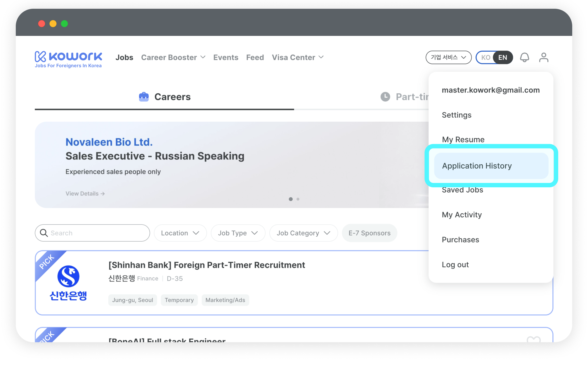588x365 pixels.
Task: Switch language to KO
Action: (x=485, y=57)
